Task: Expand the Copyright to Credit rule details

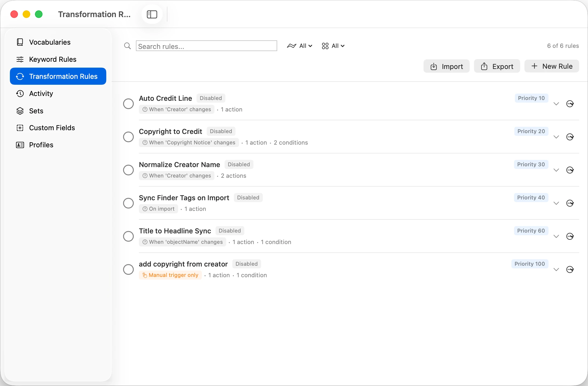Action: click(556, 137)
